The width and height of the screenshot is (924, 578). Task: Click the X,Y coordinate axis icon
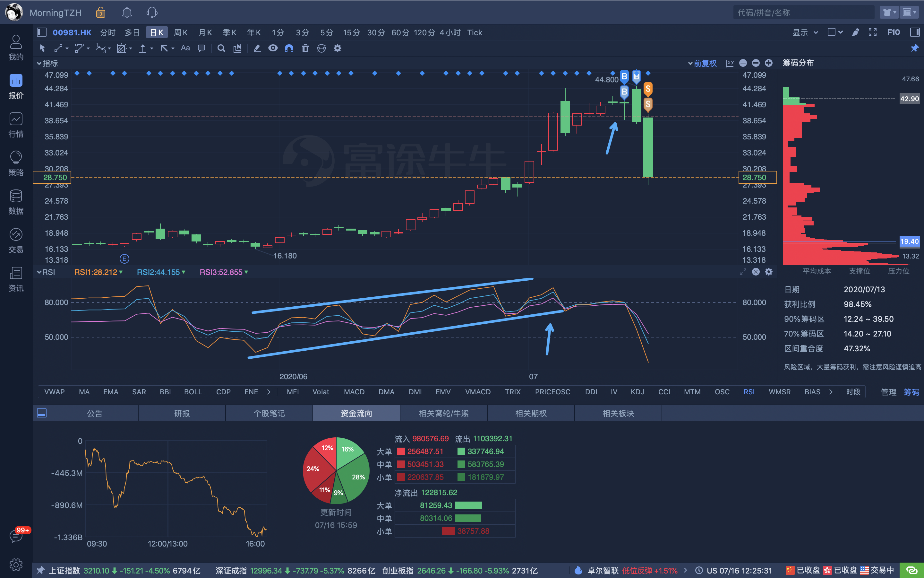pyautogui.click(x=730, y=63)
